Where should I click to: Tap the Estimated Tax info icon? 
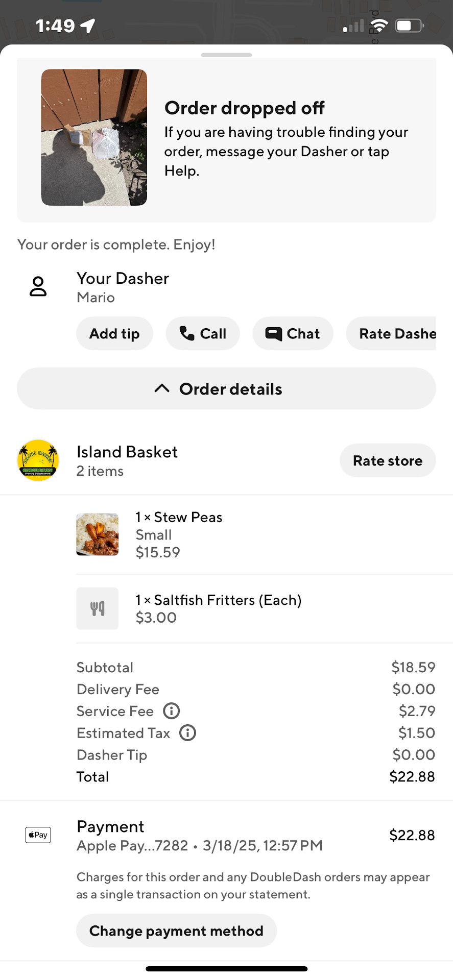pyautogui.click(x=187, y=733)
